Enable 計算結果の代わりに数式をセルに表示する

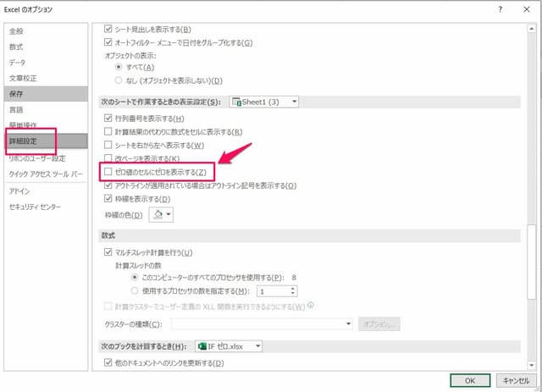pos(108,131)
